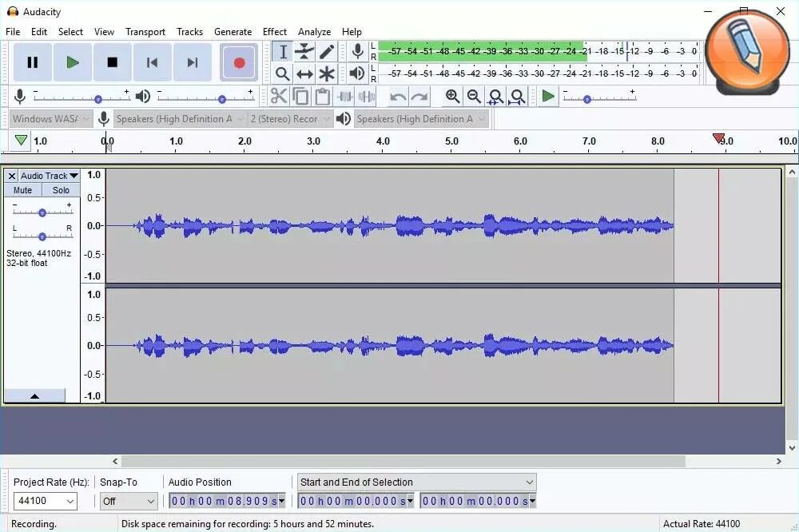The image size is (799, 532).
Task: Click the Paste icon
Action: click(322, 96)
